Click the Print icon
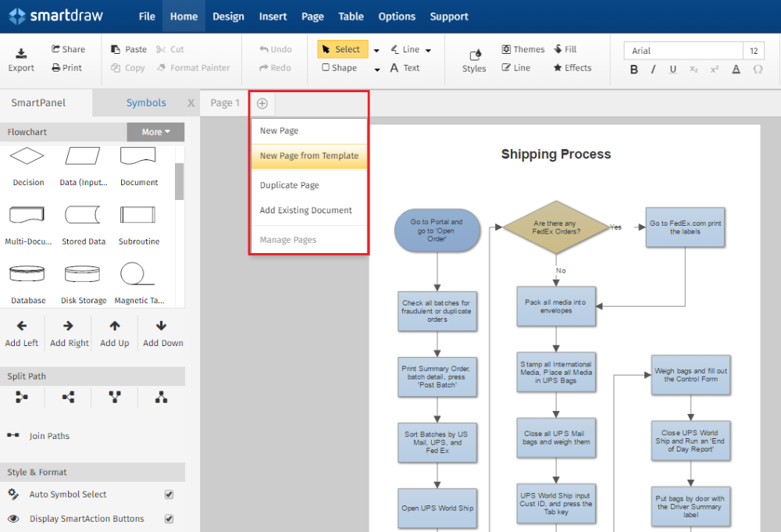Image resolution: width=781 pixels, height=532 pixels. (55, 68)
